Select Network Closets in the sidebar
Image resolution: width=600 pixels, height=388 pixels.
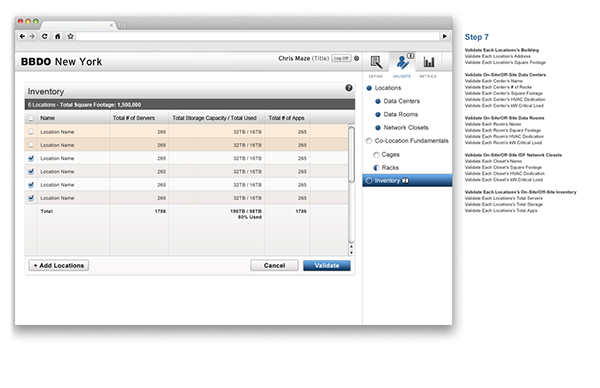[x=406, y=128]
